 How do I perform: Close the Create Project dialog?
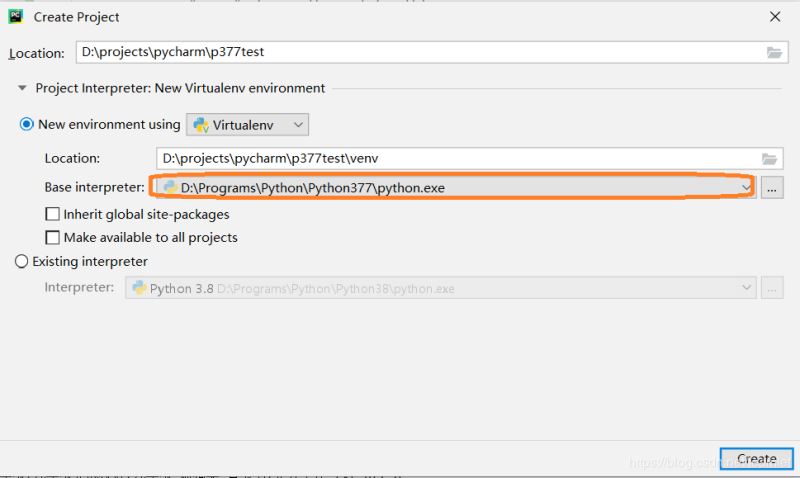click(775, 17)
